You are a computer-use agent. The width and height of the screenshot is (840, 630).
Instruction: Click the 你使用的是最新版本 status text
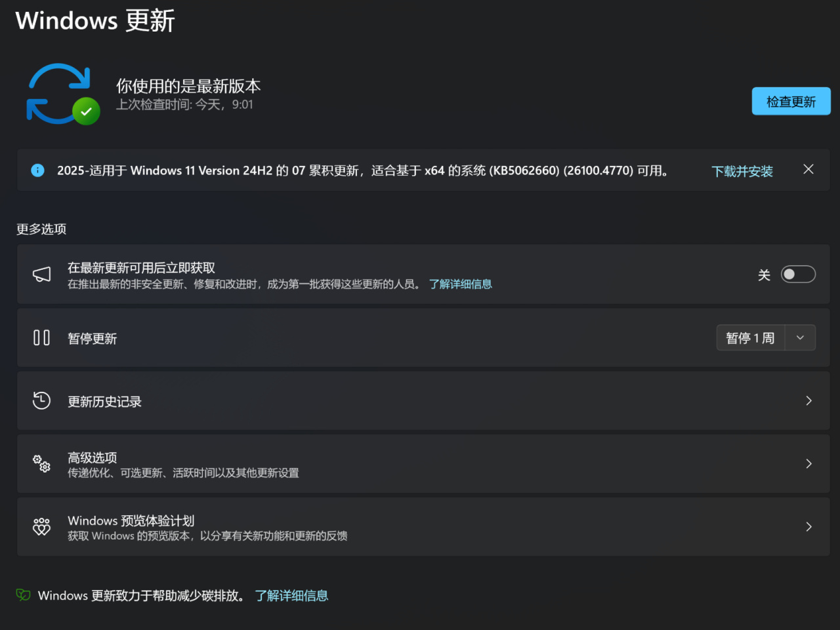[188, 86]
